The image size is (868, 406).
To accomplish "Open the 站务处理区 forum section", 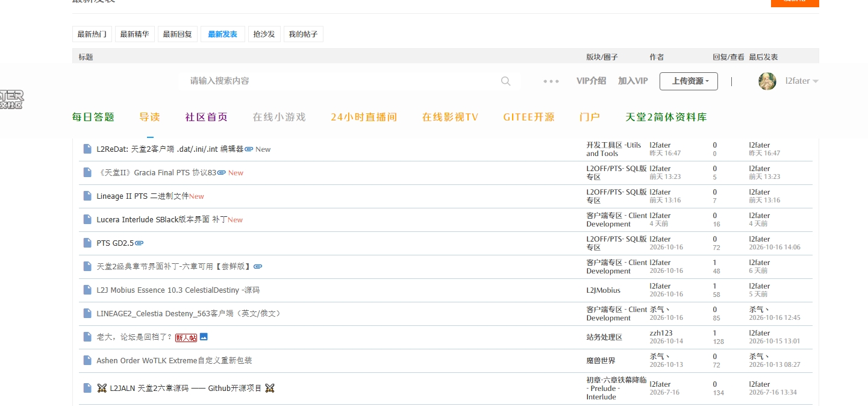I will (604, 337).
